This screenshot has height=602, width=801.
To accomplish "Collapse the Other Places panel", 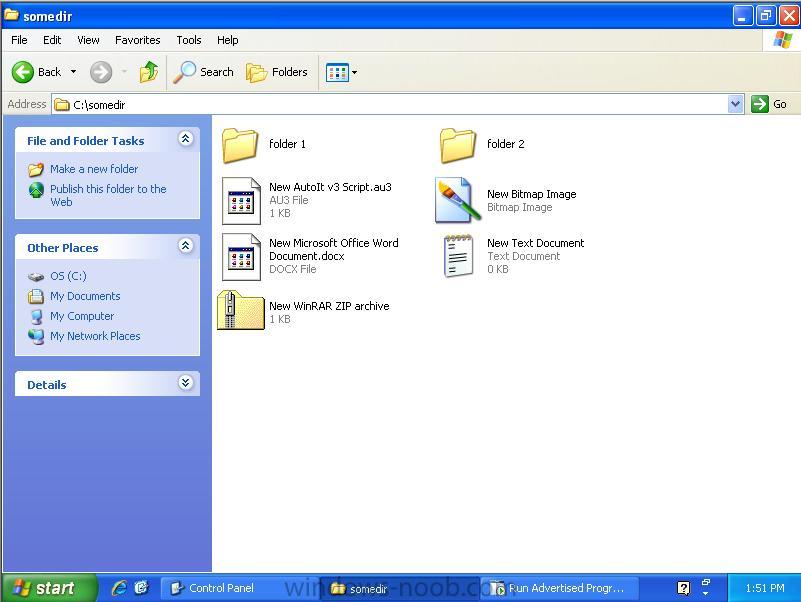I will 185,246.
